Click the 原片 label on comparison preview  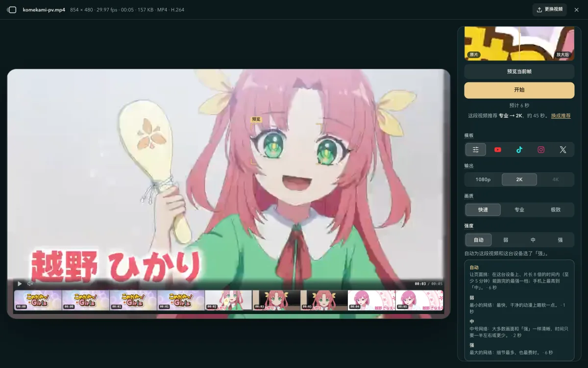click(x=474, y=54)
